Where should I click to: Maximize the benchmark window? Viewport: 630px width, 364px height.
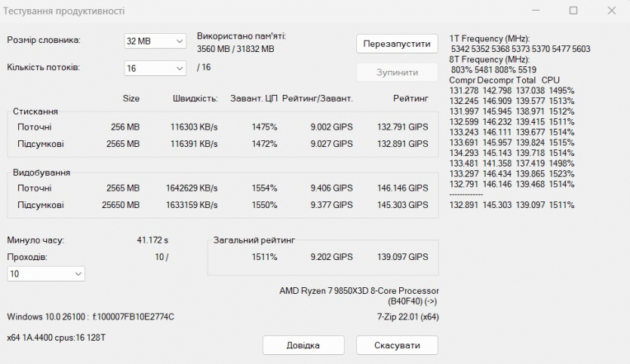coord(573,11)
